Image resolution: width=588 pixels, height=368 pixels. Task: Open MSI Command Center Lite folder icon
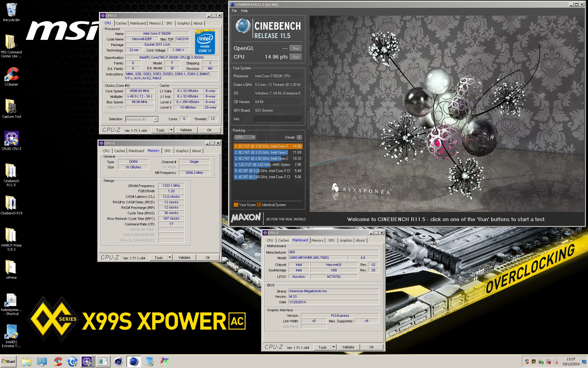(11, 46)
